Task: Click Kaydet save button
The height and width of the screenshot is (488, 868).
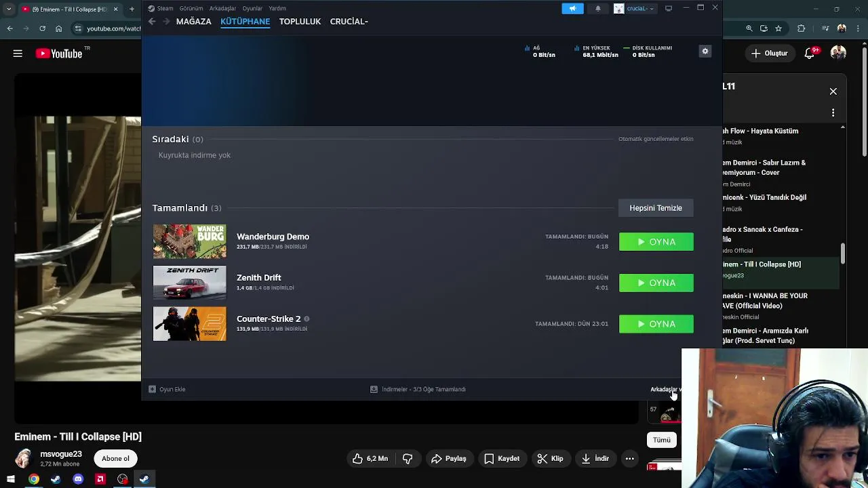Action: (x=502, y=459)
